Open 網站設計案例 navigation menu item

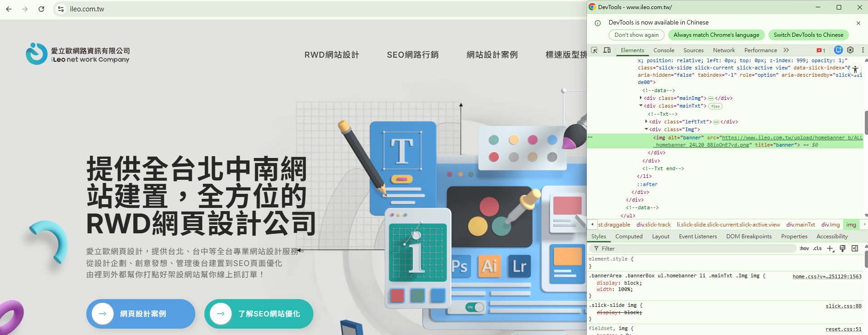pos(492,55)
